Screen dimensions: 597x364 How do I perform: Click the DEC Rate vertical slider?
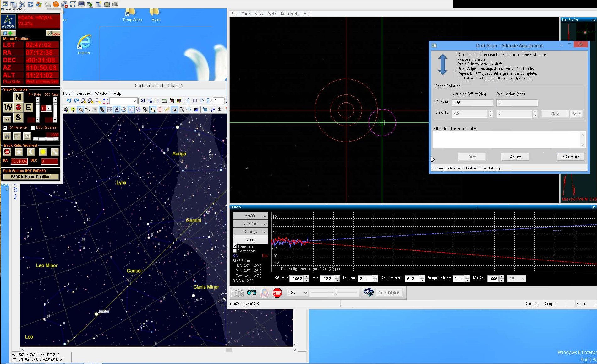(x=55, y=110)
